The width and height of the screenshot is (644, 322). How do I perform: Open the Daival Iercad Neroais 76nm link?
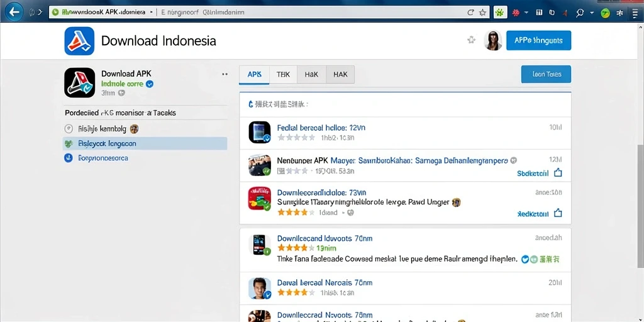click(325, 282)
